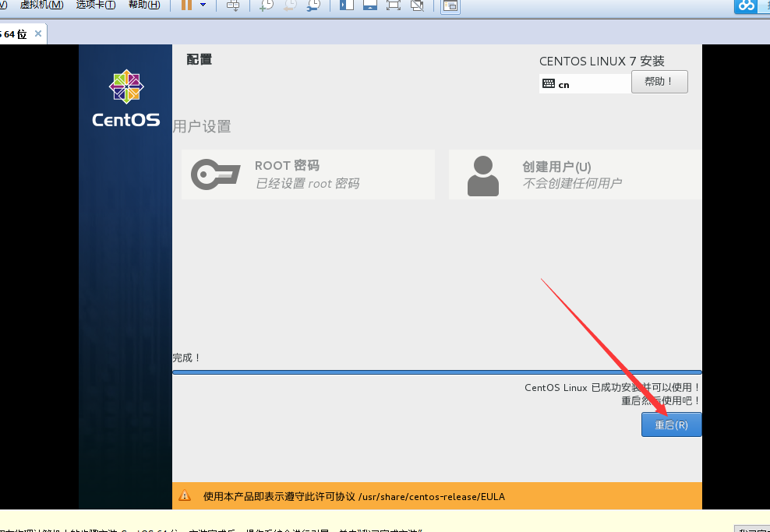
Task: Click the Unity mode toolbar icon
Action: [x=418, y=5]
